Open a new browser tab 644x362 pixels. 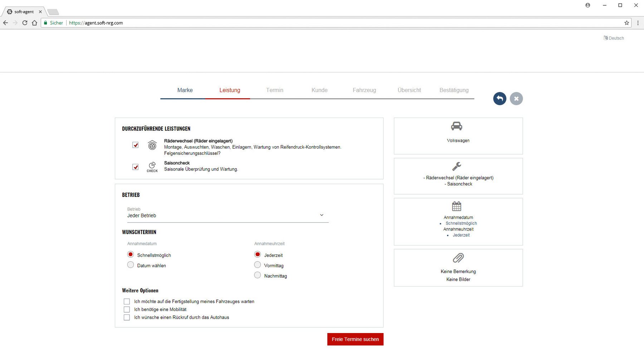point(53,12)
